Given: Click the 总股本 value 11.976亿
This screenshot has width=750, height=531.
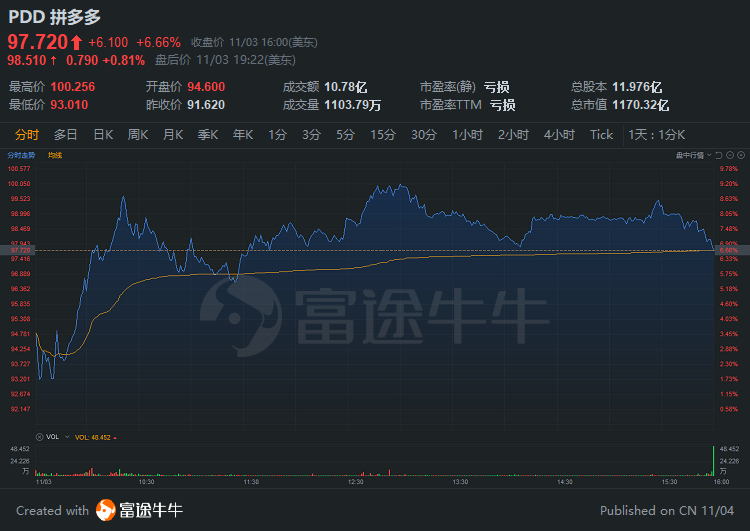Looking at the screenshot, I should (x=637, y=87).
